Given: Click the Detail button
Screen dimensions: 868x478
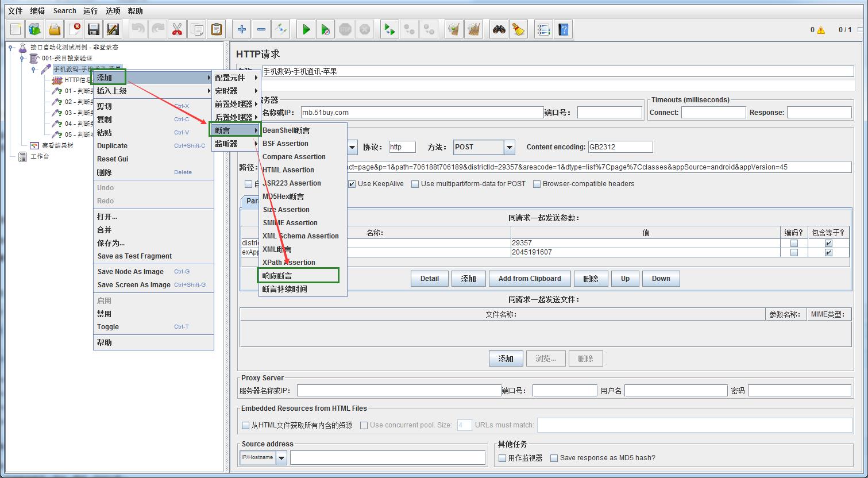Looking at the screenshot, I should pyautogui.click(x=430, y=279).
